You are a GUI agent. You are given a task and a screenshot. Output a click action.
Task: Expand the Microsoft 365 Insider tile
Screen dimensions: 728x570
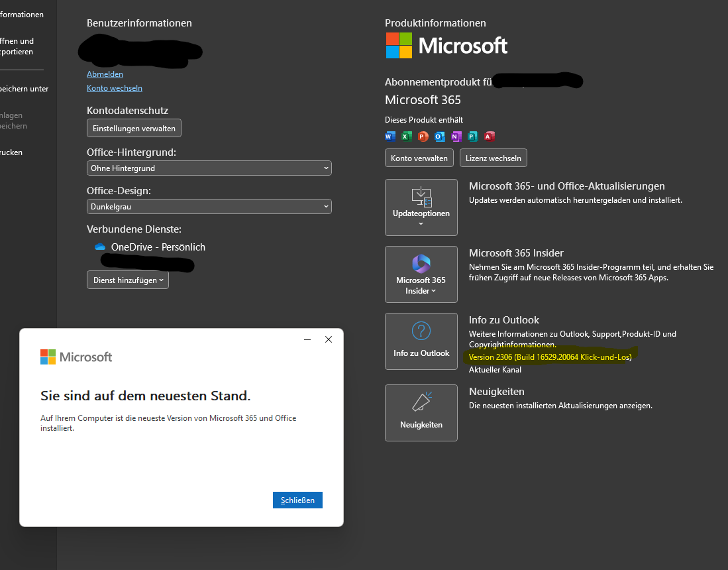(x=421, y=274)
